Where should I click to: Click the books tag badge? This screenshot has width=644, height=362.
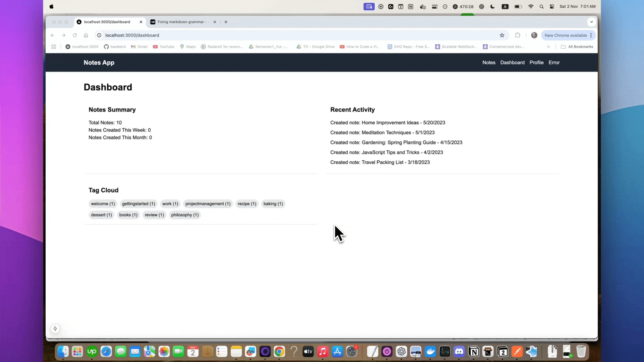pos(128,215)
